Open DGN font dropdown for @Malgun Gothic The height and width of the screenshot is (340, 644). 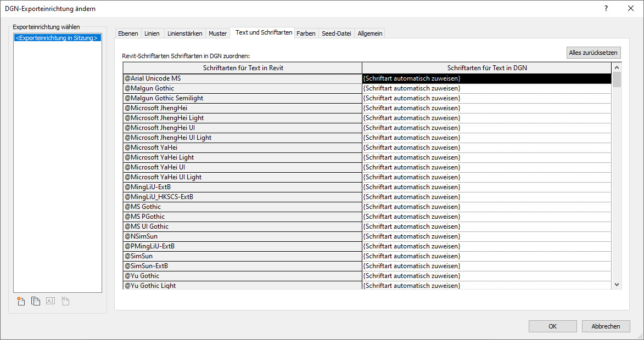coord(486,88)
